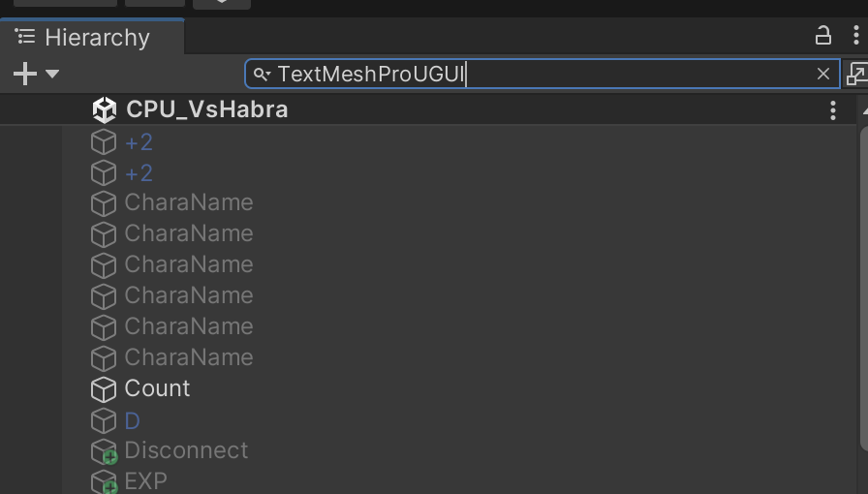This screenshot has height=494, width=868.
Task: Open the create dropdown arrow beside plus
Action: (x=52, y=74)
